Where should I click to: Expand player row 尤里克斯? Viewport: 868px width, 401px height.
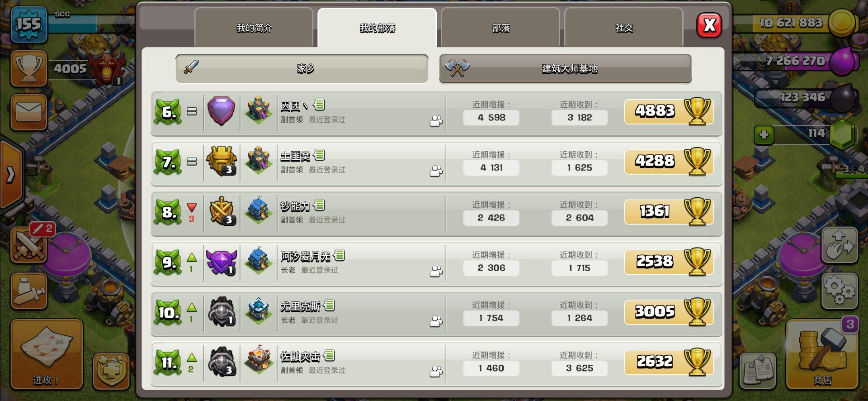tap(436, 313)
